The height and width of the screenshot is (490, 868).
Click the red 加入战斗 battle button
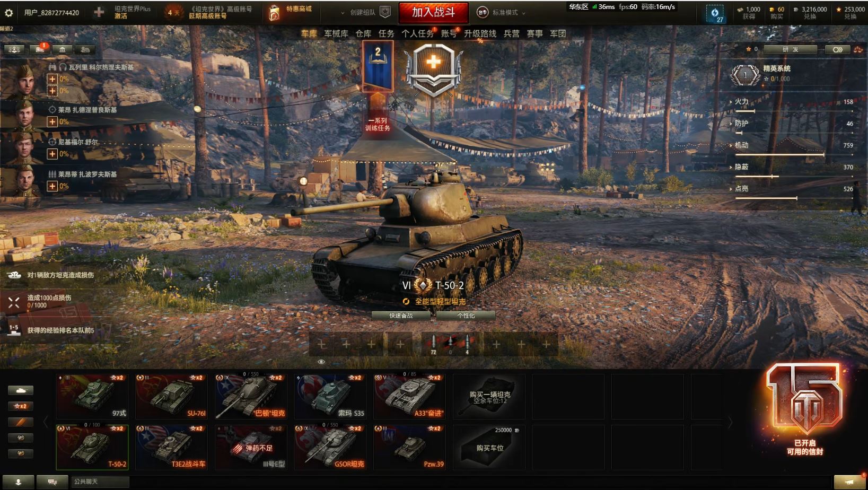coord(433,12)
